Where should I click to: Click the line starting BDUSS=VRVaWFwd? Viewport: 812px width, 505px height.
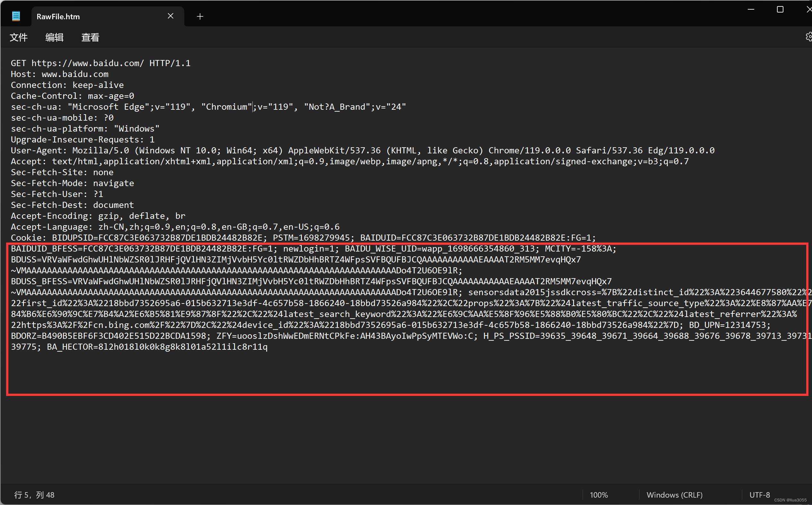point(296,260)
